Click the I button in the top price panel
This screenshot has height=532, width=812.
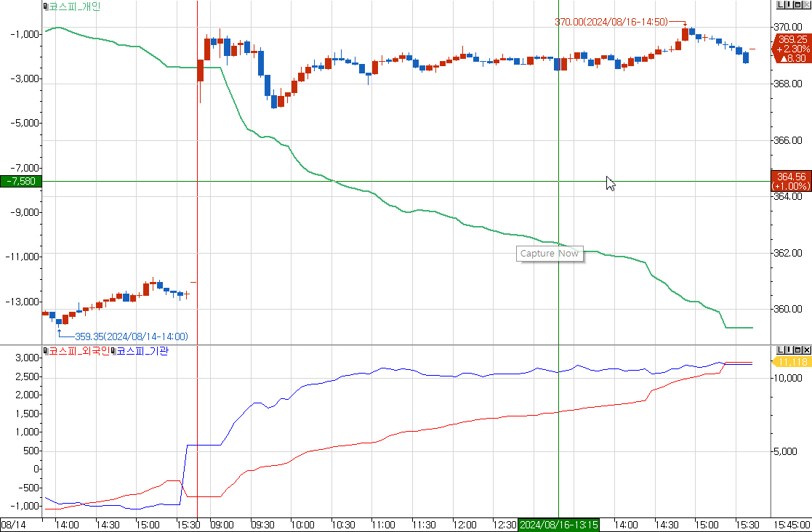tap(789, 4)
